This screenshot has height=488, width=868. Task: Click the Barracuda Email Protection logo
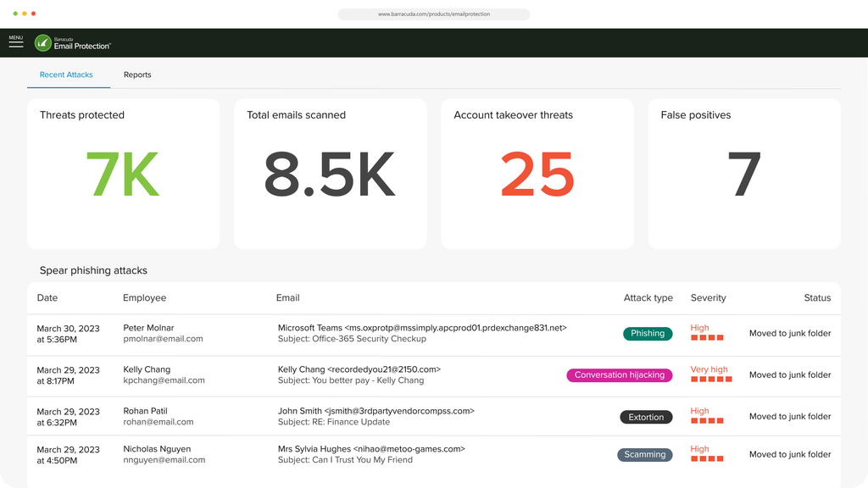tap(73, 42)
